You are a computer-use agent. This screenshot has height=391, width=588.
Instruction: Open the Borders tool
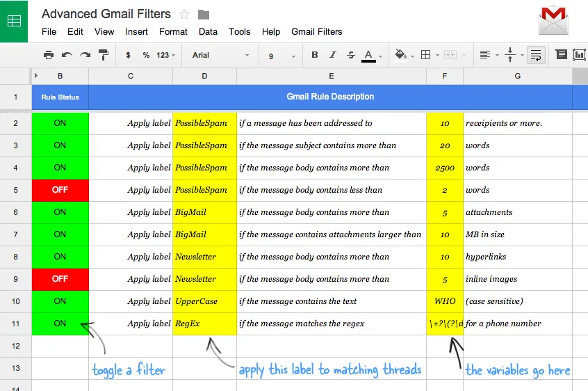[x=425, y=55]
